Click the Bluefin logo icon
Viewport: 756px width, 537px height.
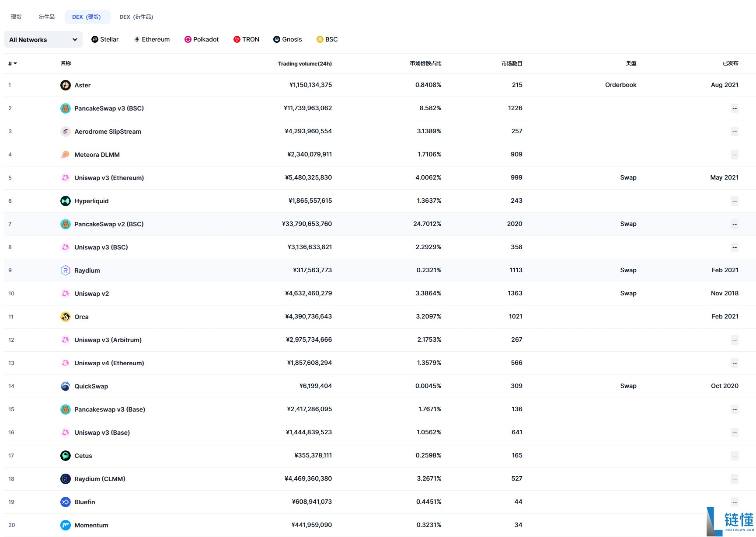click(65, 502)
